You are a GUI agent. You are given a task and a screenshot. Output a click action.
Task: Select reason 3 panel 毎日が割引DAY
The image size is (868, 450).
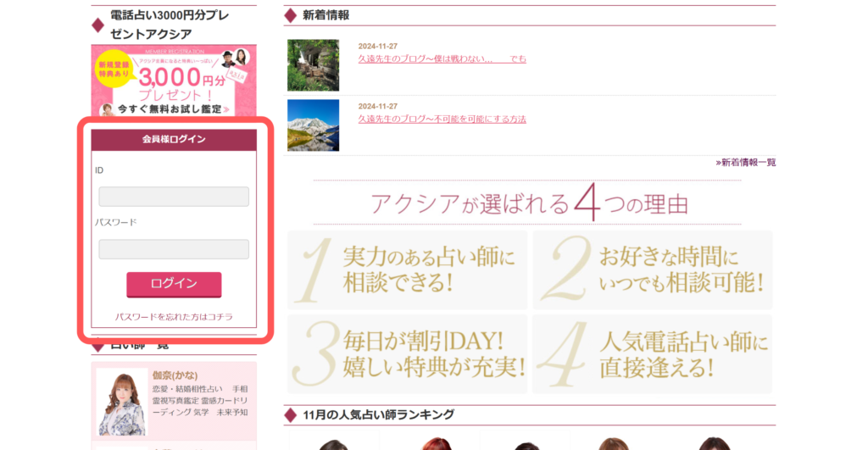pos(408,354)
